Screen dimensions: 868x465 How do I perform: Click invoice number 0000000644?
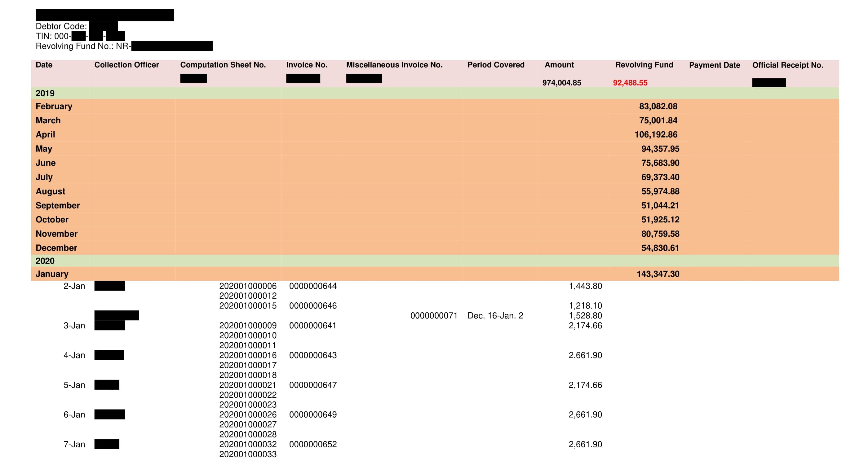tap(313, 286)
